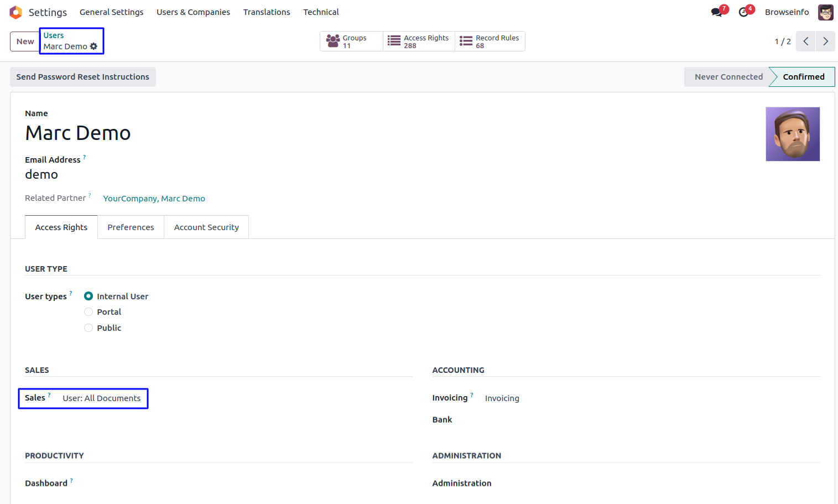Open the activities clock icon

(744, 12)
